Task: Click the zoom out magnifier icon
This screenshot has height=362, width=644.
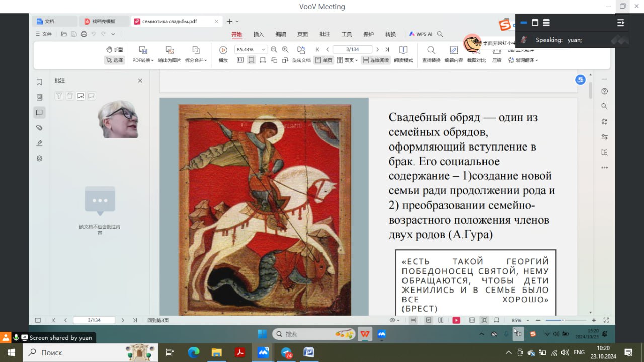Action: [274, 49]
